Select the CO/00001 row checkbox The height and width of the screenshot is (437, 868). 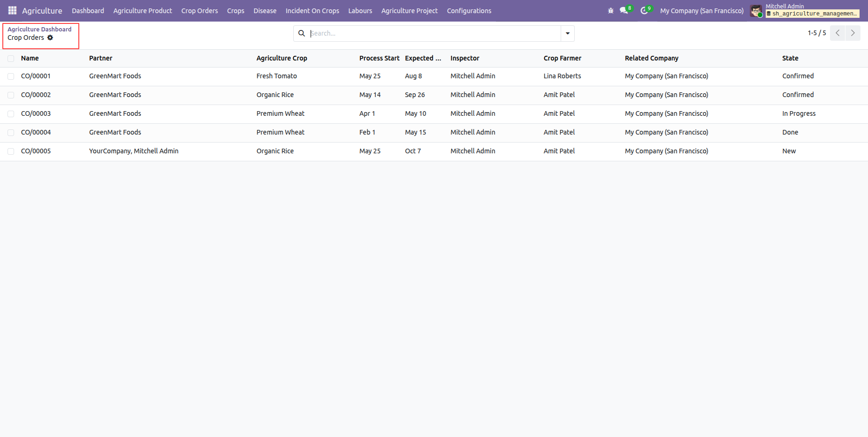coord(11,76)
